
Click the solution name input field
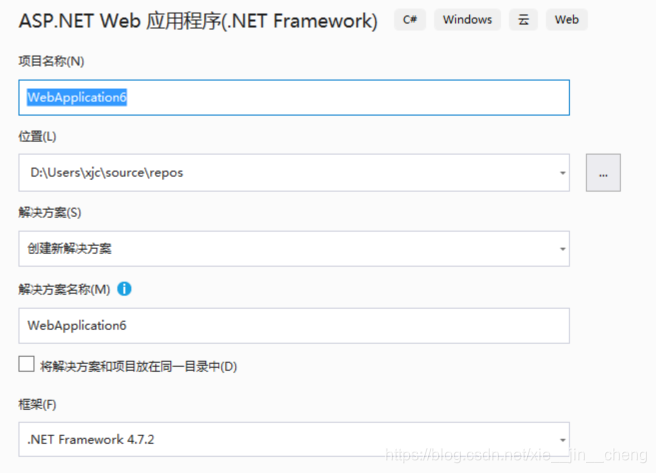(x=294, y=326)
